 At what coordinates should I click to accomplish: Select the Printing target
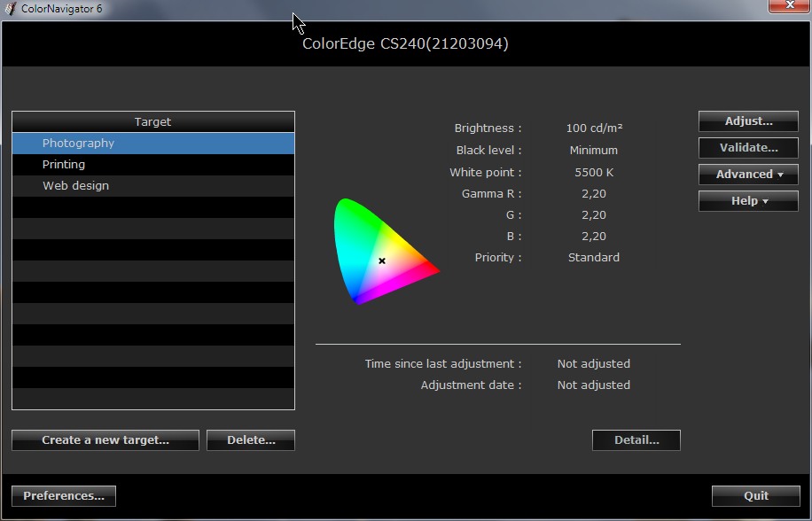[153, 165]
